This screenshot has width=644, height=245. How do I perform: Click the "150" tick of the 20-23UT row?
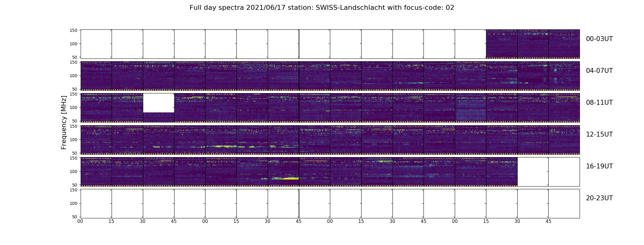pos(74,190)
